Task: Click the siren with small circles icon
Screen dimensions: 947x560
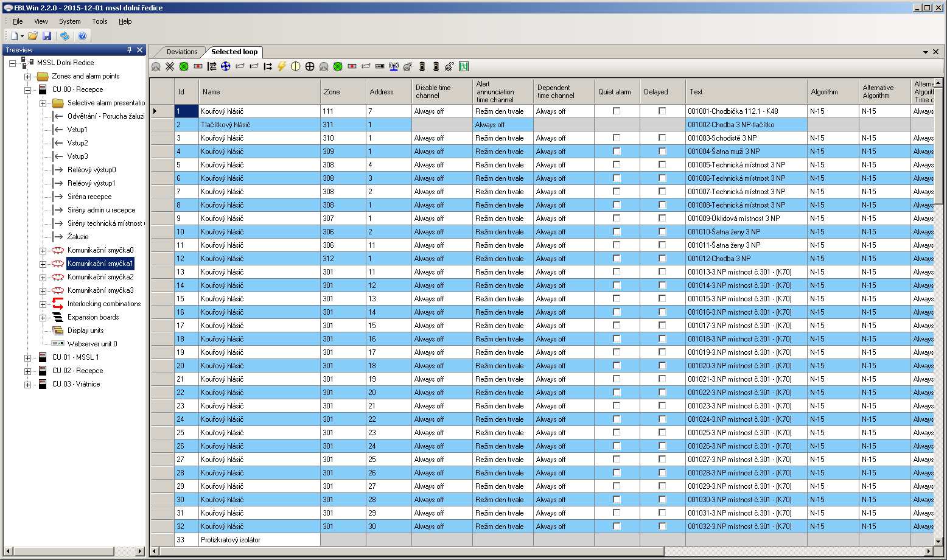Action: (x=450, y=66)
